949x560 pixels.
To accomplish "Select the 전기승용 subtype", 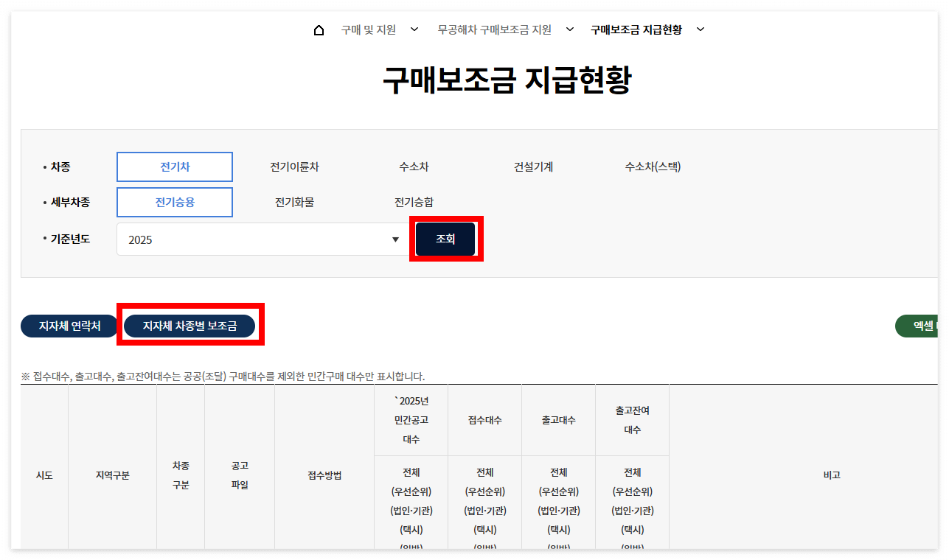I will pyautogui.click(x=174, y=202).
